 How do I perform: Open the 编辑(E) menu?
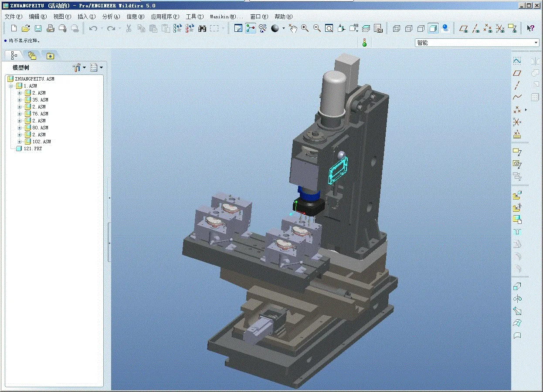coord(37,17)
